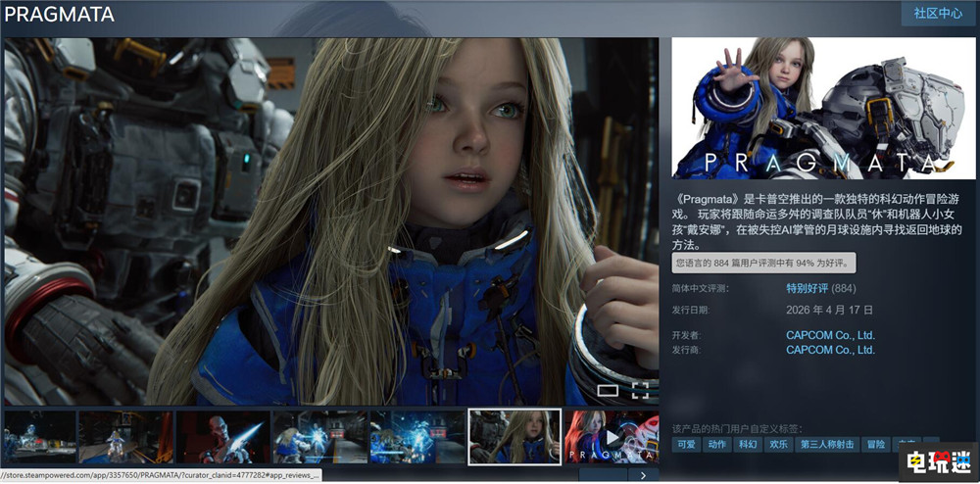
Task: Click the 可爱 tag
Action: tap(687, 445)
